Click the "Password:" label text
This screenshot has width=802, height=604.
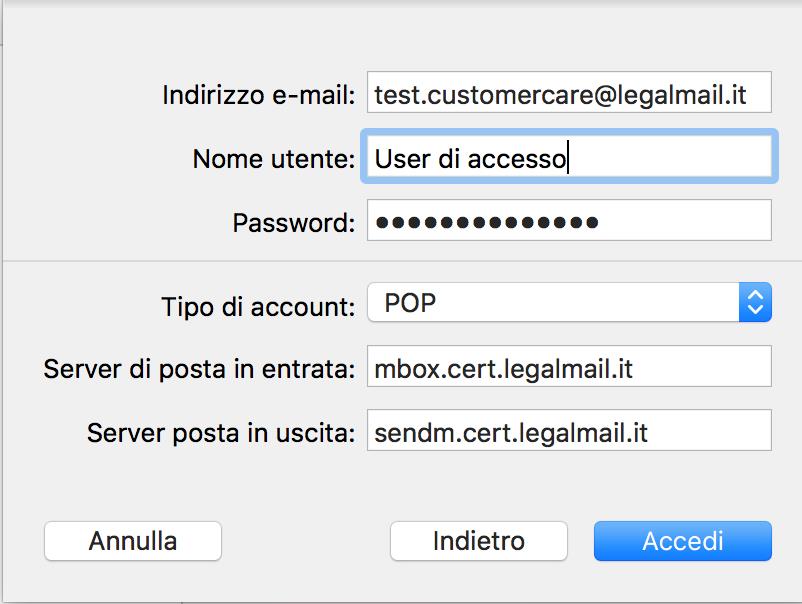293,223
